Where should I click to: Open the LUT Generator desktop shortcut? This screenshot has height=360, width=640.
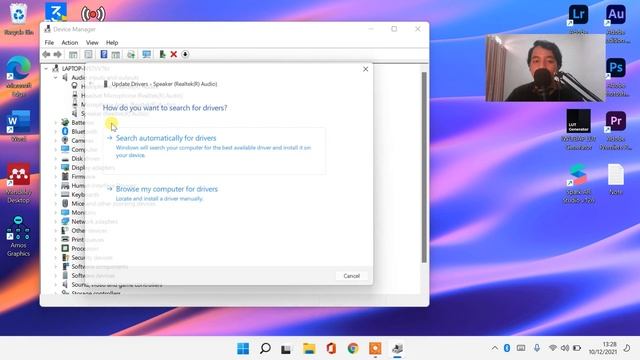578,130
